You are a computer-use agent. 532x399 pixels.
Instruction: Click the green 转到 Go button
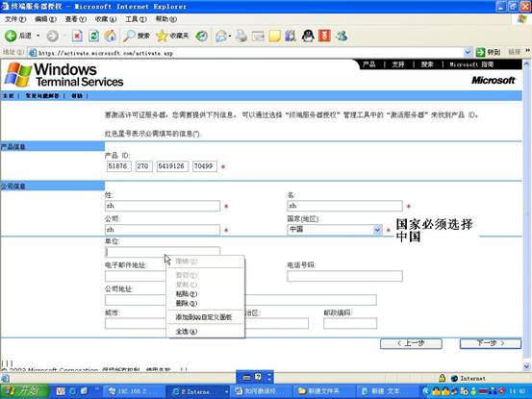488,52
